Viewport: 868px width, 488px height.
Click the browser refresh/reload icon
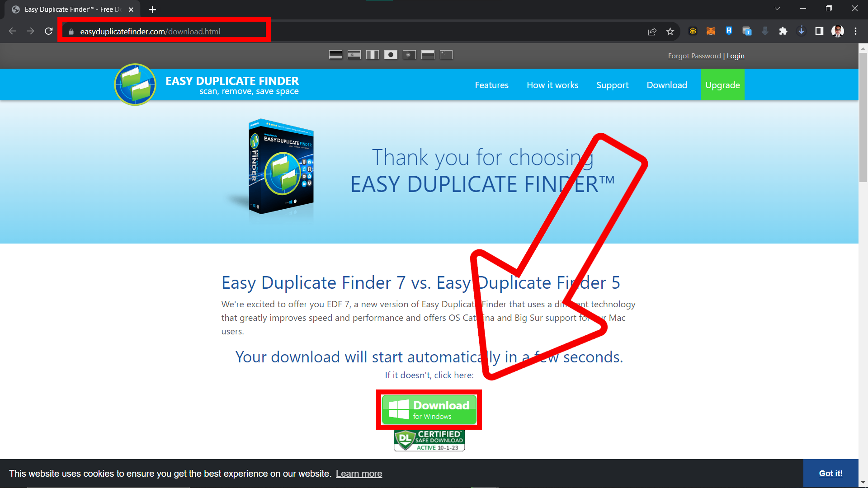[x=50, y=31]
